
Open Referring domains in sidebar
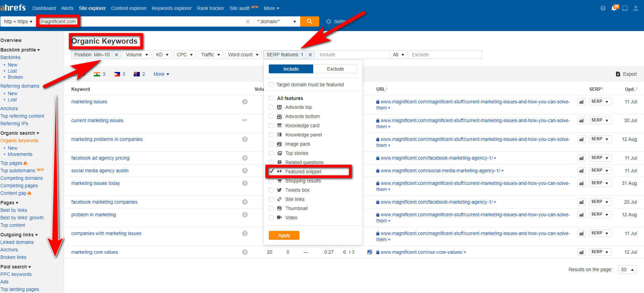pyautogui.click(x=20, y=86)
